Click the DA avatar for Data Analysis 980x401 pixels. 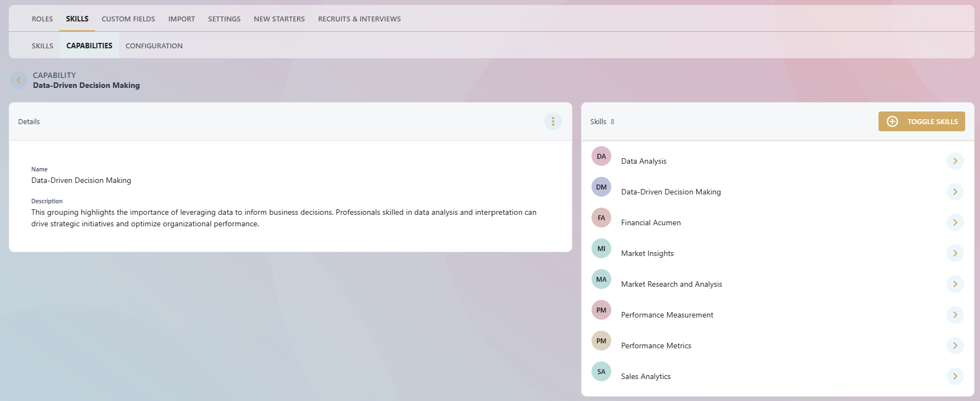601,157
